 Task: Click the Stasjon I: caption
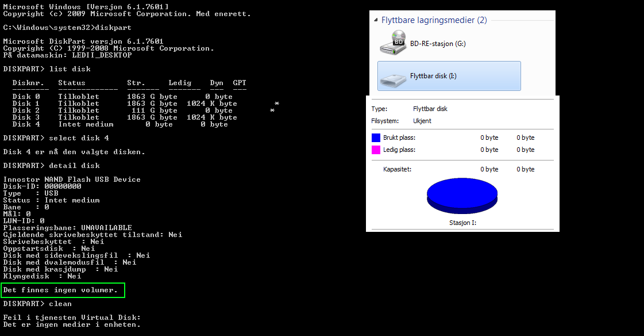462,223
